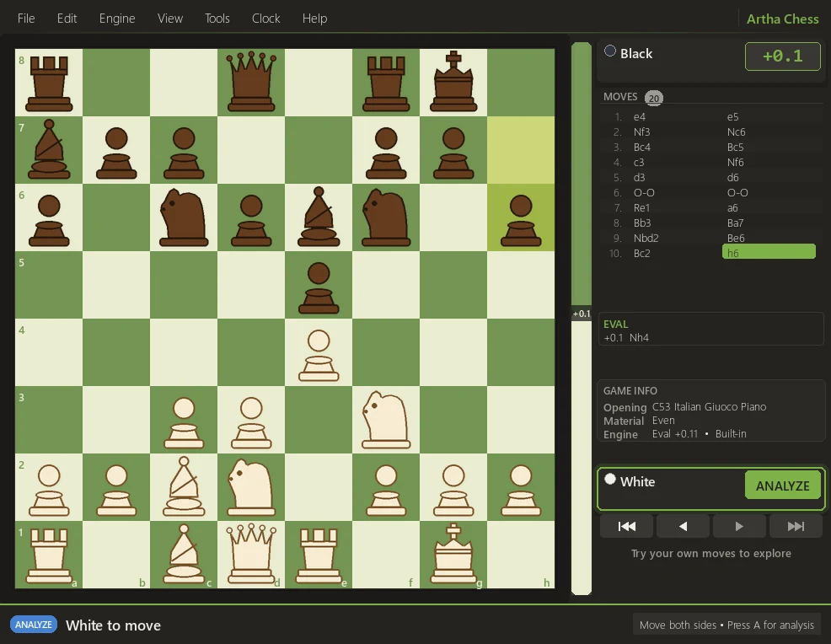
Task: Select the white pawn on d3
Action: tap(251, 422)
